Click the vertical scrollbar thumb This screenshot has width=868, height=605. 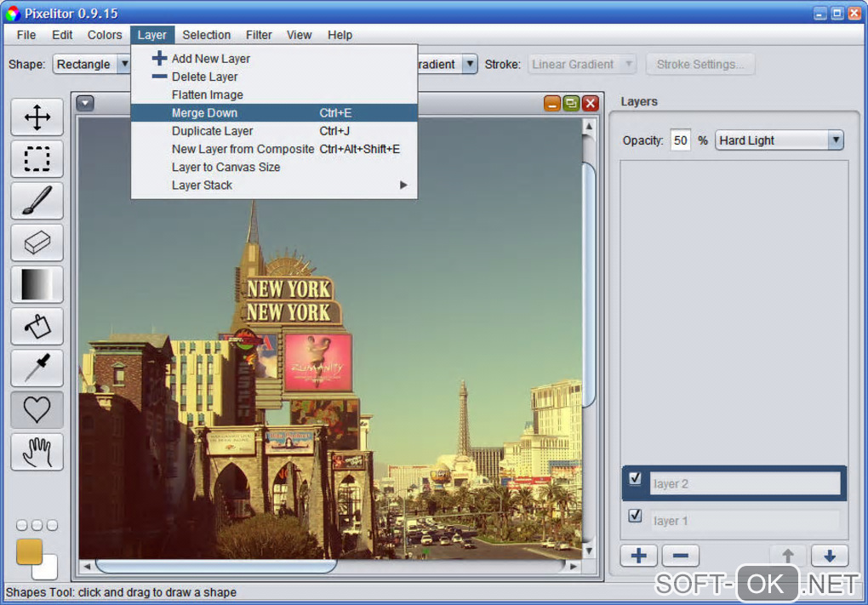589,284
